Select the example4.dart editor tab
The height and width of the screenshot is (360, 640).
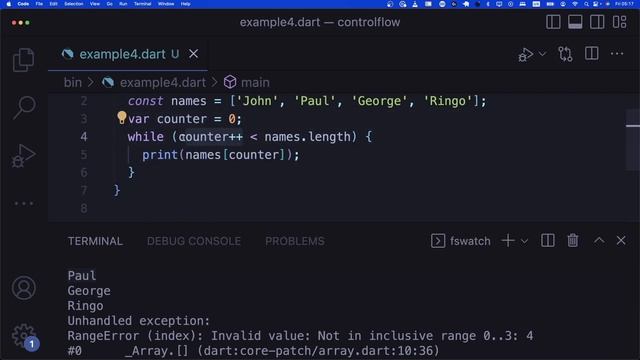tap(128, 54)
